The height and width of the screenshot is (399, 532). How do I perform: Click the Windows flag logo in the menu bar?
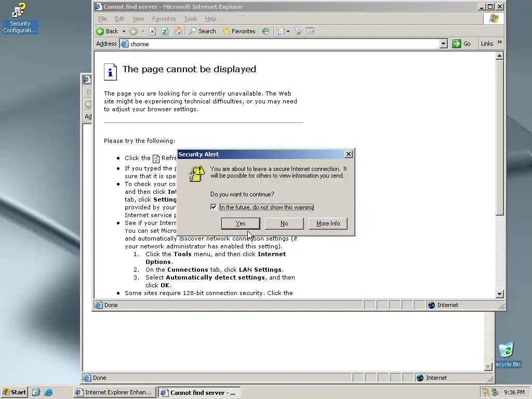(494, 19)
